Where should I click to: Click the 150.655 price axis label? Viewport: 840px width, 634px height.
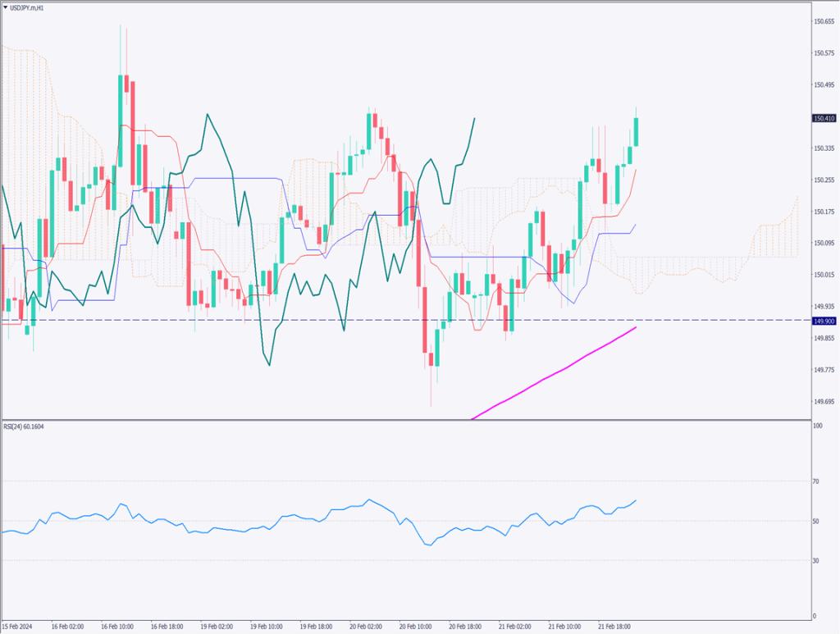click(x=823, y=22)
